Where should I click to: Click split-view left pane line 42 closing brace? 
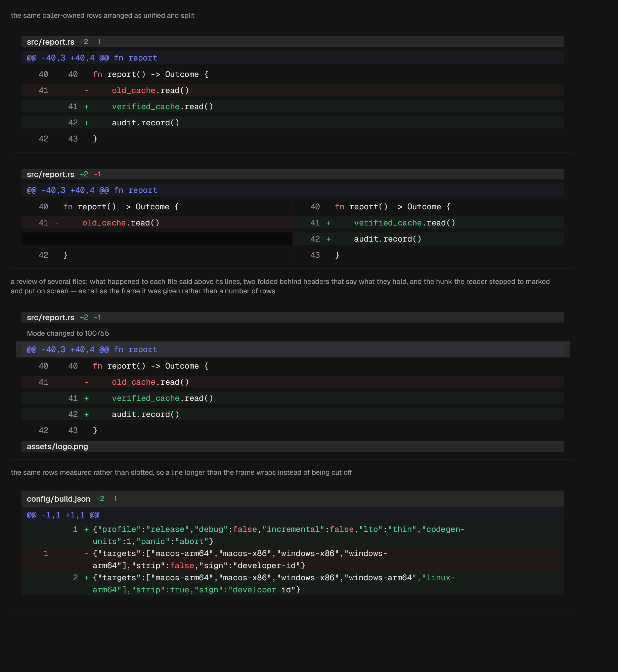[157, 255]
